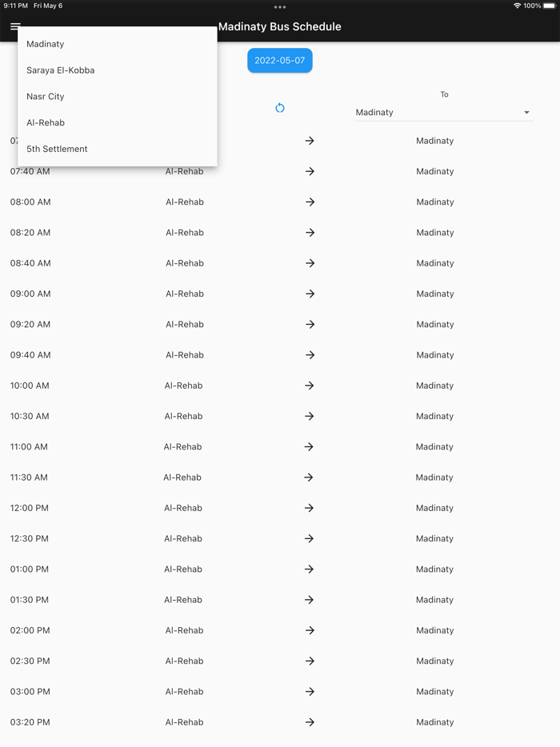Viewport: 560px width, 747px height.
Task: Click the arrow icon on the 10:30 AM row
Action: tap(310, 416)
